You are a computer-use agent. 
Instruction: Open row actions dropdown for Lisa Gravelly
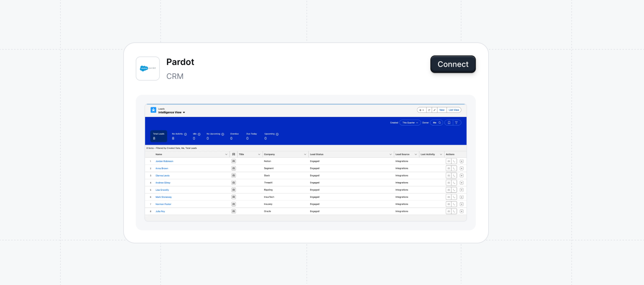point(461,190)
